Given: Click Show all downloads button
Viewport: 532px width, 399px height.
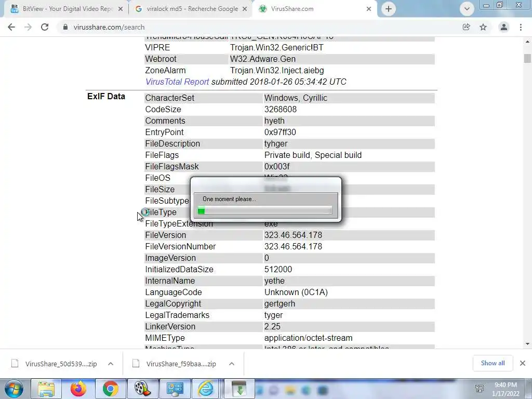Looking at the screenshot, I should click(493, 363).
